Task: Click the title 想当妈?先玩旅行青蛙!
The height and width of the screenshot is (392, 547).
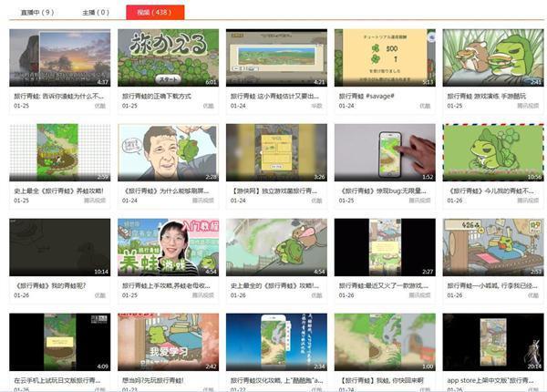Action: (x=153, y=380)
